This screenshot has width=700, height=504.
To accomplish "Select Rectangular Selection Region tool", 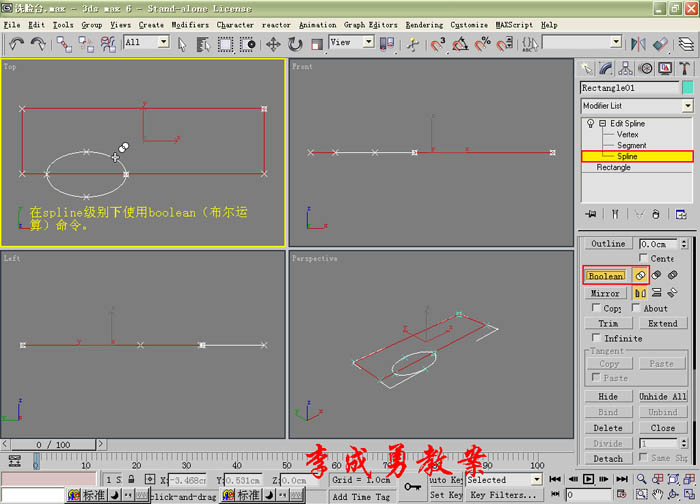I will [x=225, y=44].
